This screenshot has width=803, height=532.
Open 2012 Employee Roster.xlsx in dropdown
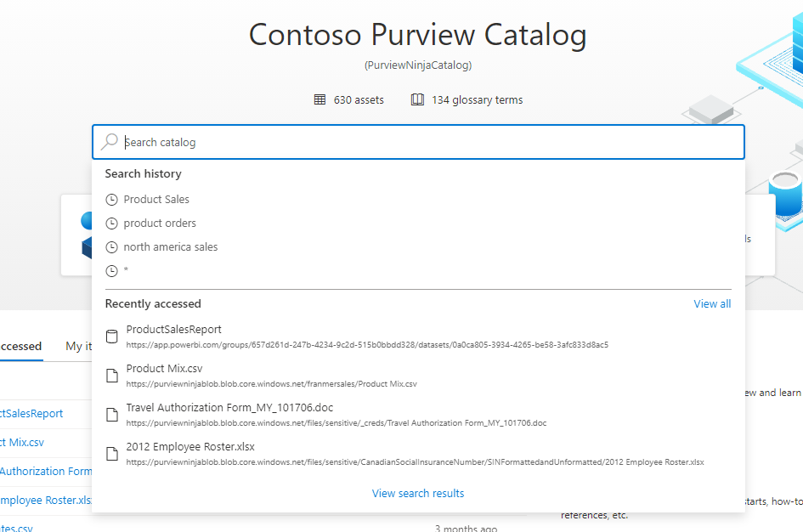(x=190, y=446)
